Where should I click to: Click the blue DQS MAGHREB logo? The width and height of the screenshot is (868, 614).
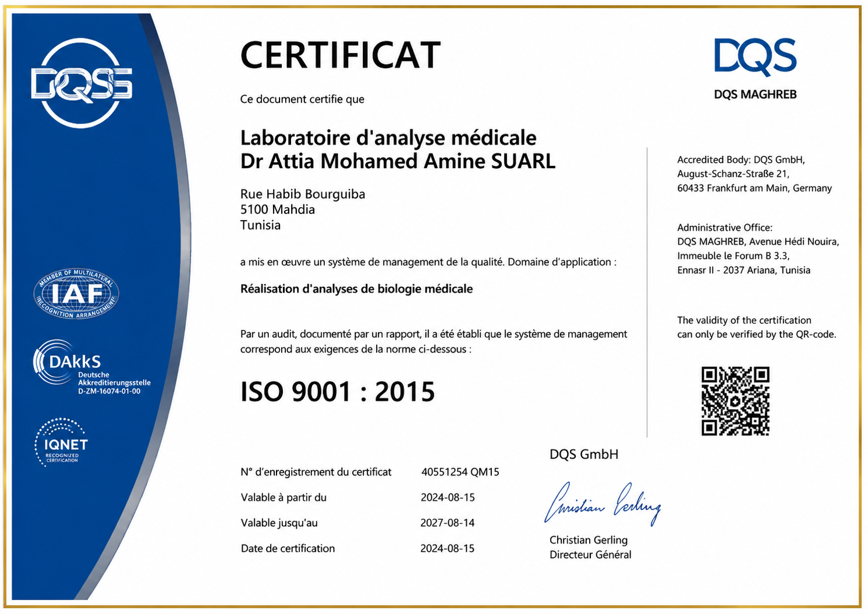[x=755, y=69]
